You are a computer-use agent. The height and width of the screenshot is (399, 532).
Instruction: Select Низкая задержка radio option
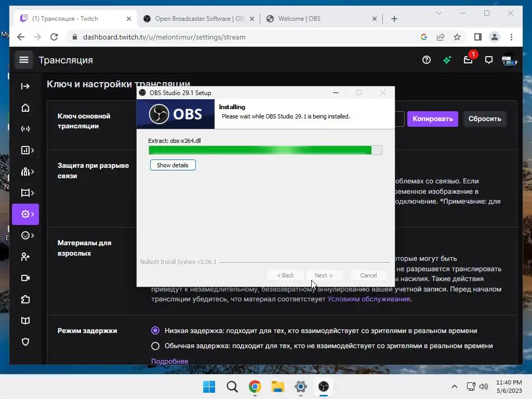pos(155,330)
